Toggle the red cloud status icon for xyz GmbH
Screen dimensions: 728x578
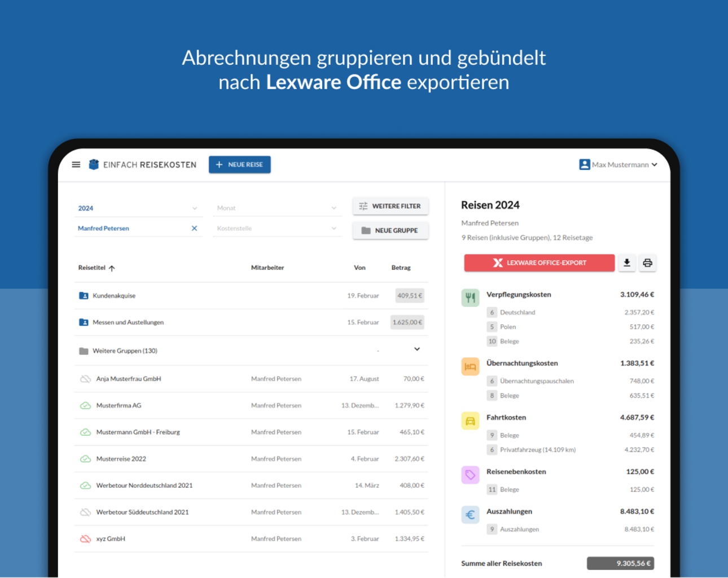[85, 539]
